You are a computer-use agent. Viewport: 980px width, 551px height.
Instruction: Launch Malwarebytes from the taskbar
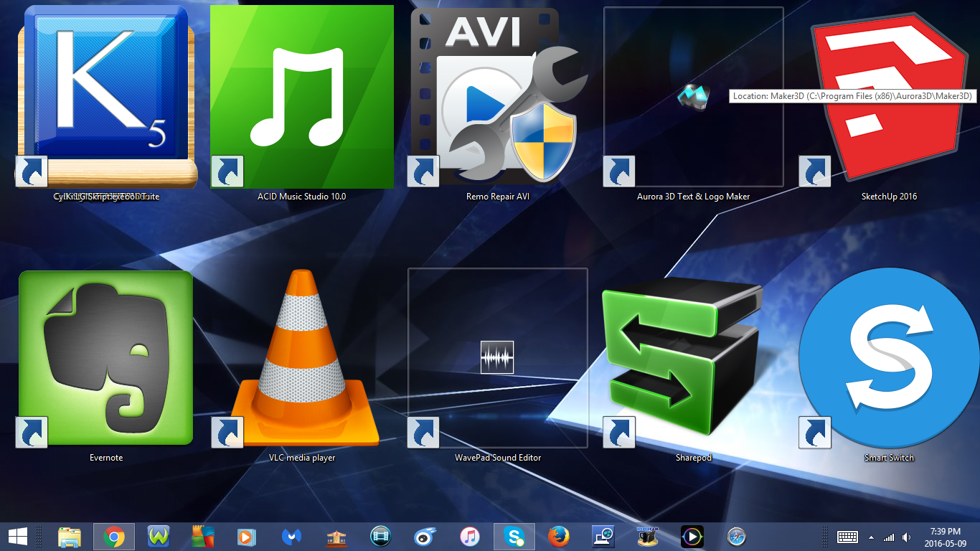pyautogui.click(x=292, y=537)
